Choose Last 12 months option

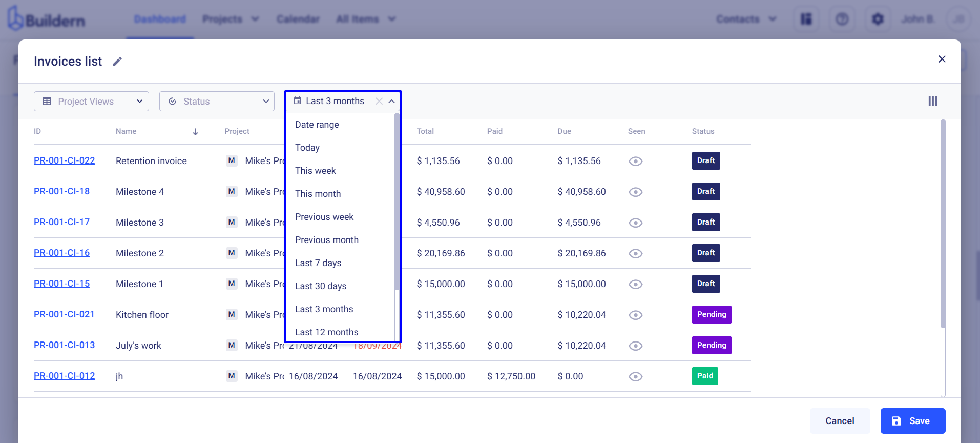point(327,332)
